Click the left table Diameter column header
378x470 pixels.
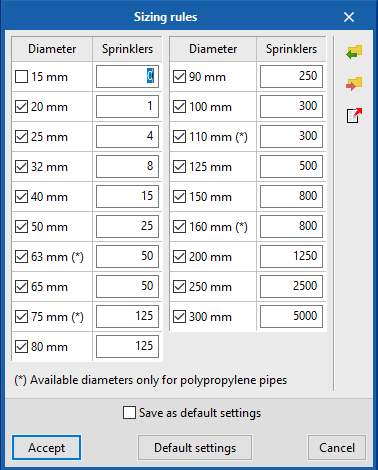click(52, 49)
